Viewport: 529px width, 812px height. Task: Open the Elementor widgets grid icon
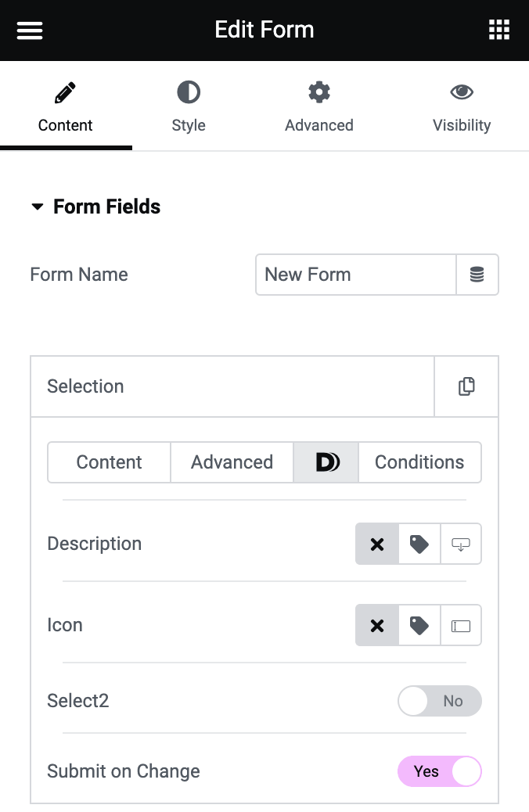tap(498, 30)
